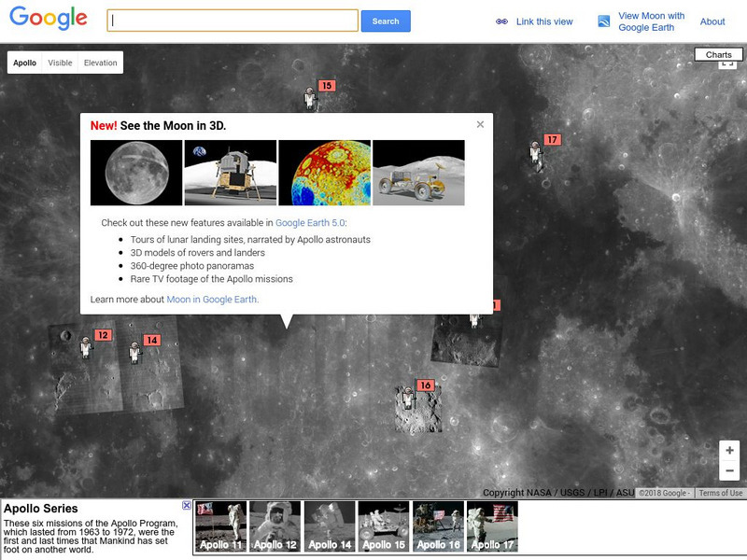Click the Apollo 14 astronaut marker on map

click(134, 353)
